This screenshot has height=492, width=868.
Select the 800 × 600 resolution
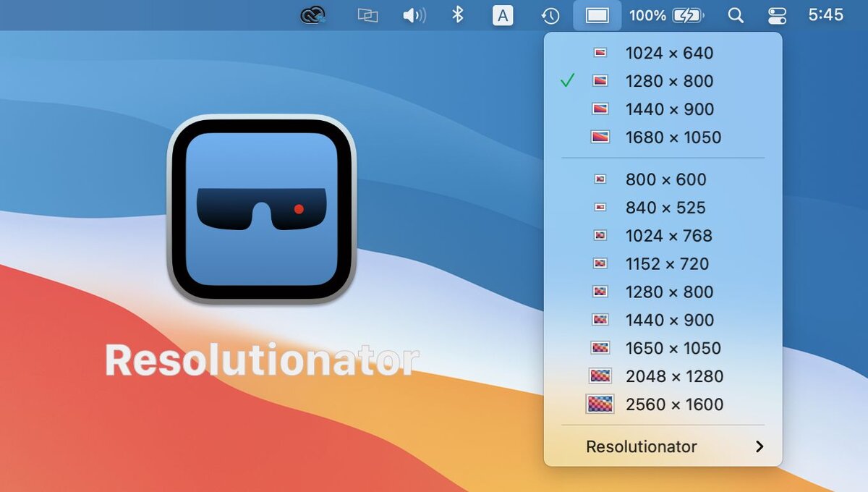click(663, 179)
